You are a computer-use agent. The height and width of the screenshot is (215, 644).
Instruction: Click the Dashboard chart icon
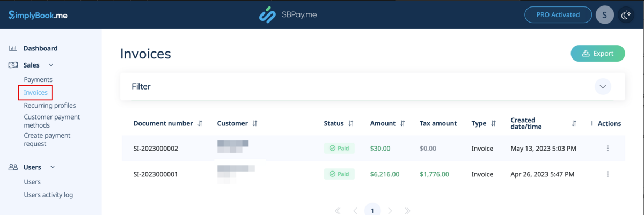pyautogui.click(x=13, y=48)
